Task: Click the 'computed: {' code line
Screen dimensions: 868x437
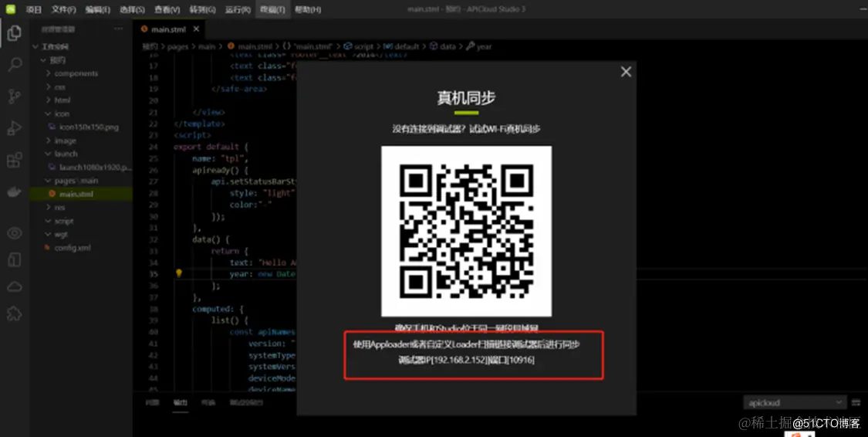Action: tap(218, 309)
